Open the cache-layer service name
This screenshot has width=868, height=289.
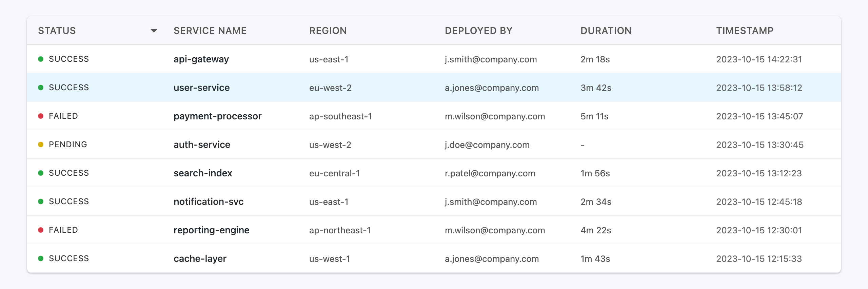[x=200, y=258]
